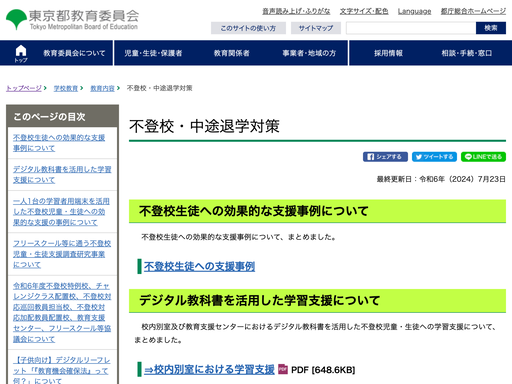Screen dimensions: 512x384
Task: Go to トップページ breadcrumb link
Action: coord(24,88)
